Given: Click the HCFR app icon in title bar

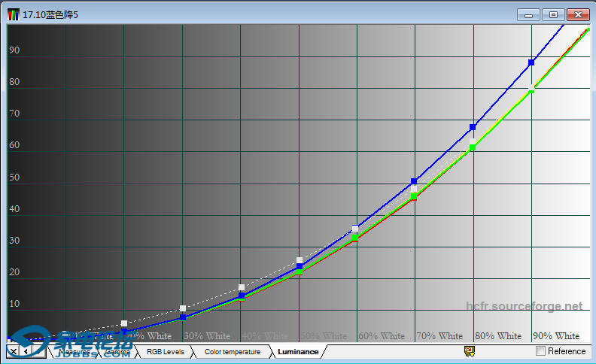Looking at the screenshot, I should [13, 14].
